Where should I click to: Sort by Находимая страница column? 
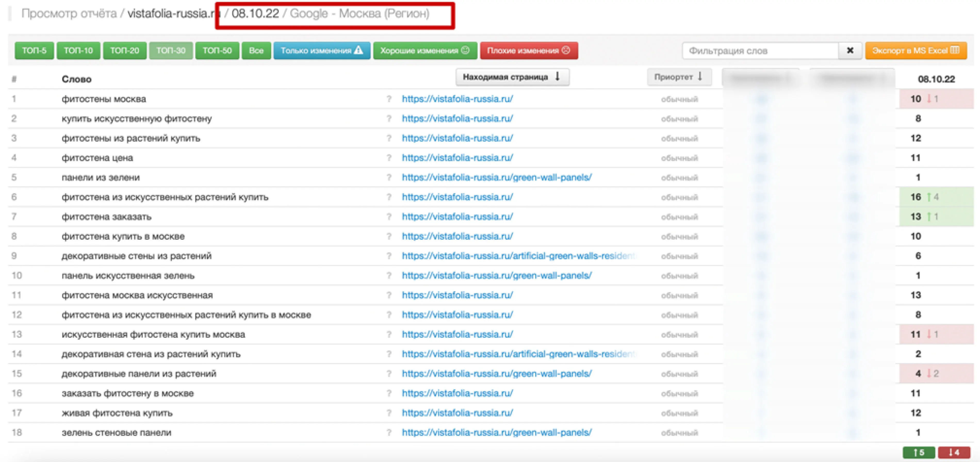pos(512,77)
